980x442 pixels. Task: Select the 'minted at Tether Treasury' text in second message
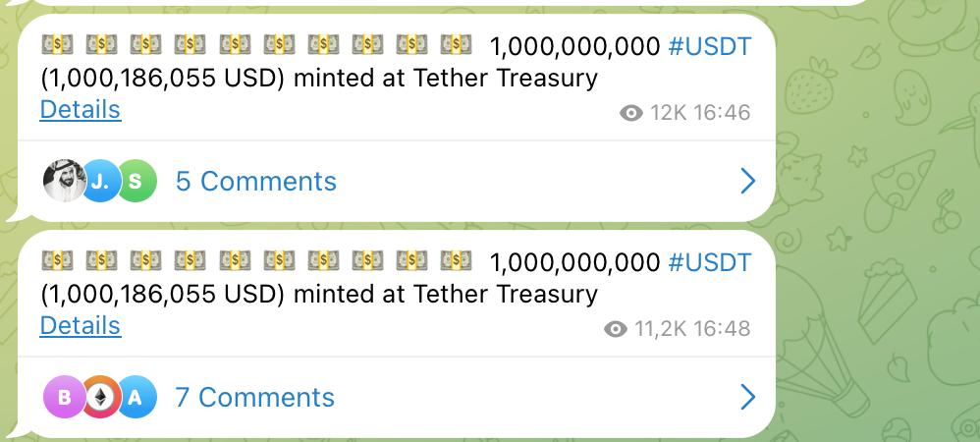(x=446, y=294)
